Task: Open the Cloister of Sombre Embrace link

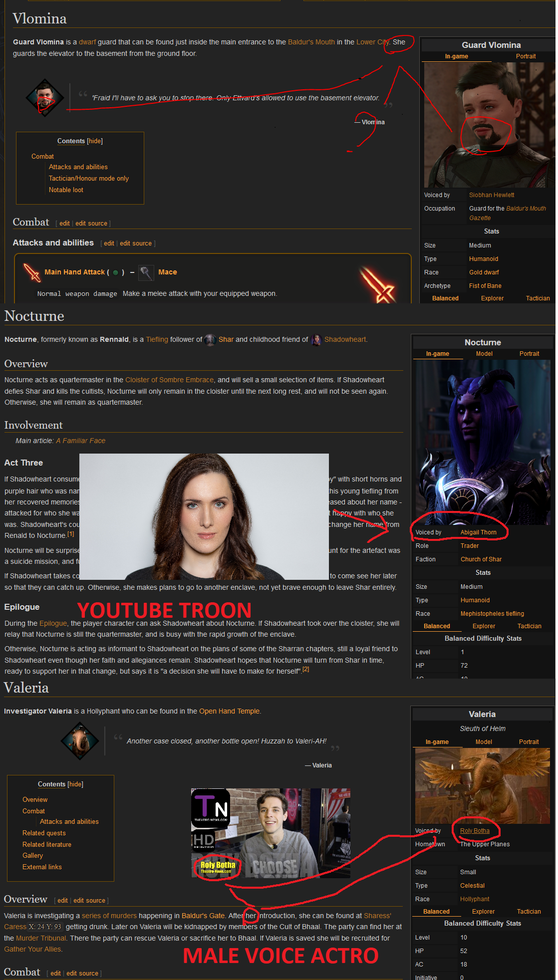Action: pyautogui.click(x=169, y=380)
